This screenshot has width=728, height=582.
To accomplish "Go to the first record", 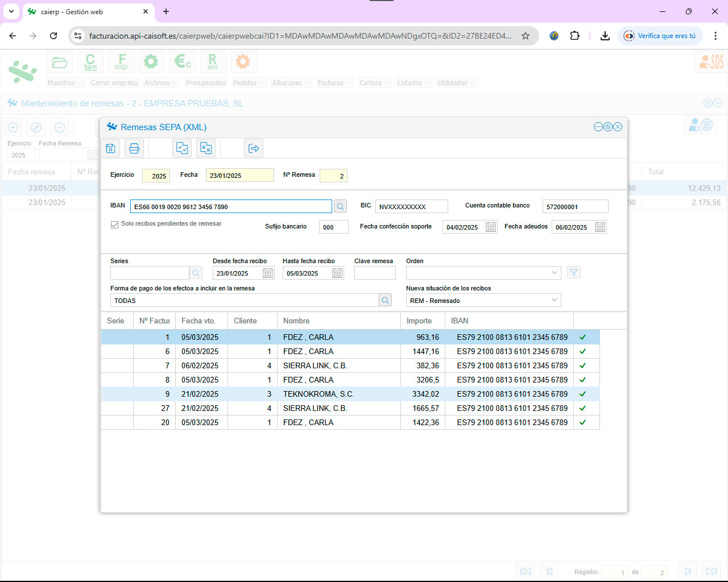I will 526,571.
